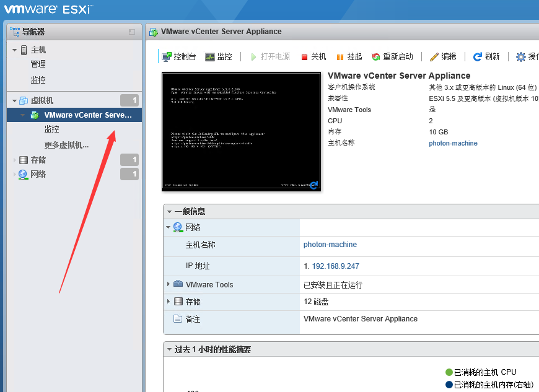Click the 存储 disk icon in 一般信息

[178, 302]
